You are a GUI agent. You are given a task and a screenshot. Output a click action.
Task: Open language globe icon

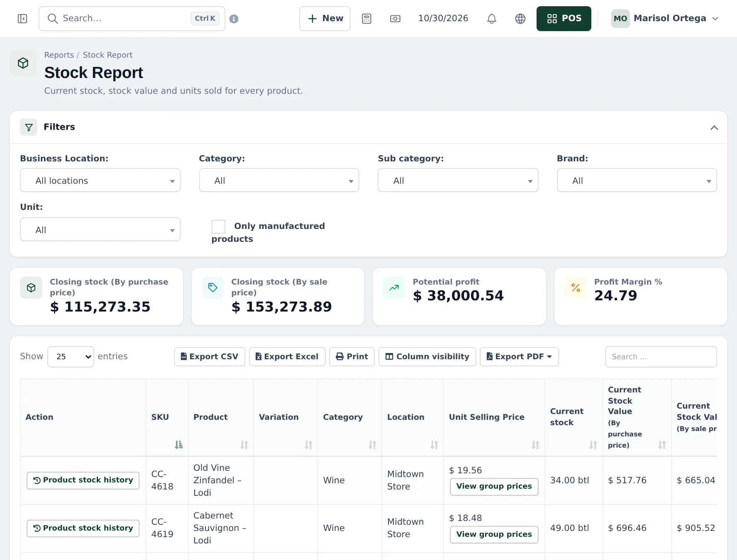(x=520, y=19)
